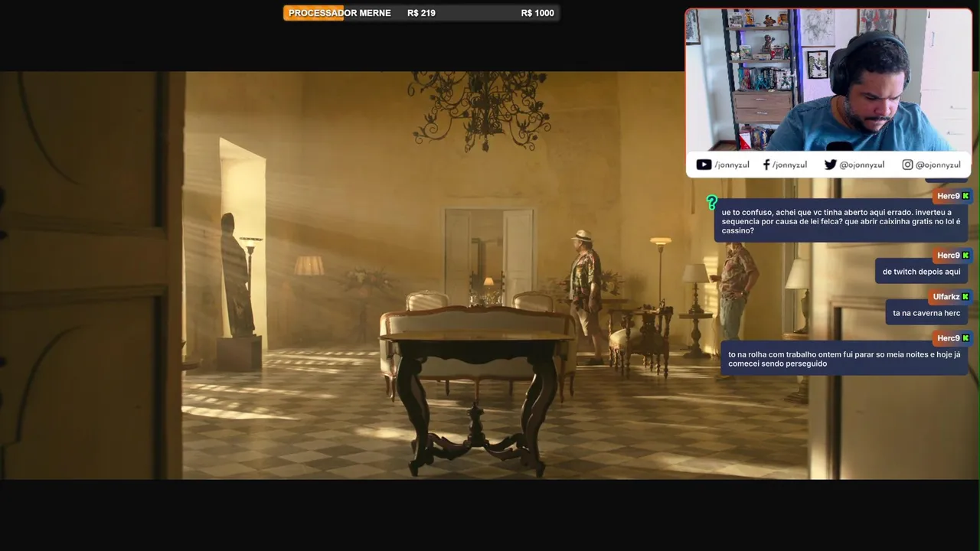Click the R$ 219 current amount
This screenshot has width=980, height=551.
pos(421,13)
